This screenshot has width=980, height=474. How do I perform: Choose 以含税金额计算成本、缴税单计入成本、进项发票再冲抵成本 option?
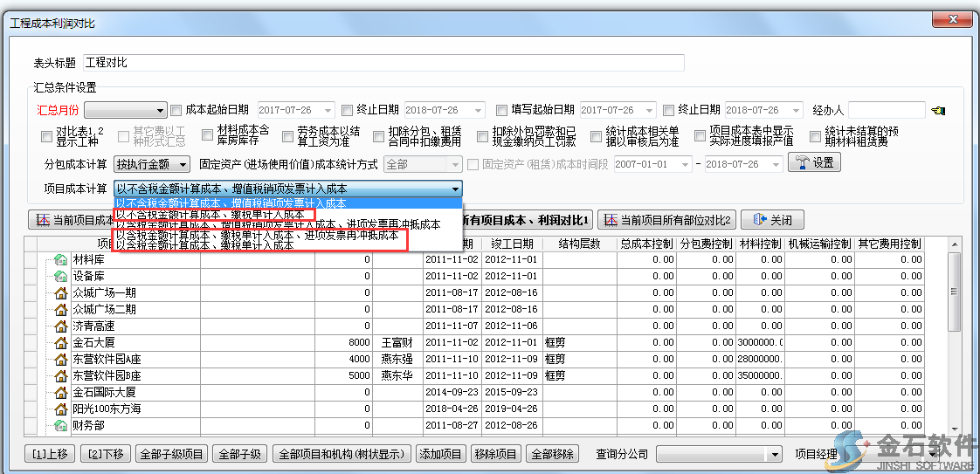point(257,235)
